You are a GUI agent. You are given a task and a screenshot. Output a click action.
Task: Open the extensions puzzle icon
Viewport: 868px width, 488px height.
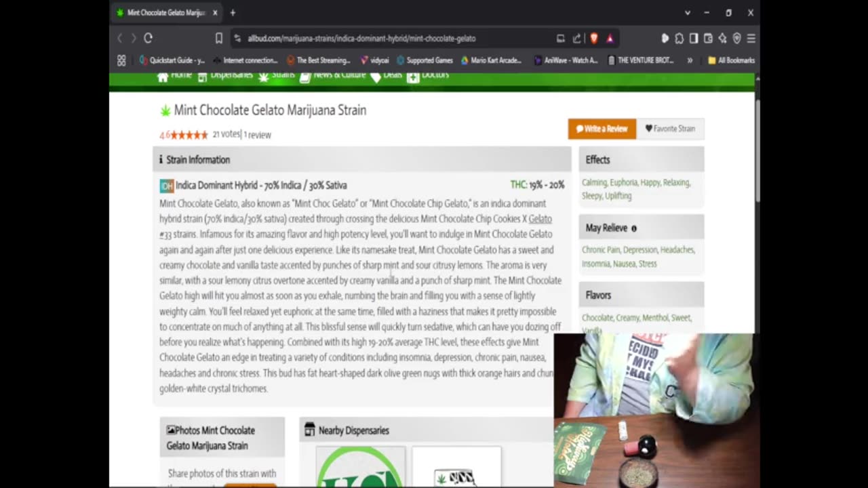click(x=679, y=39)
